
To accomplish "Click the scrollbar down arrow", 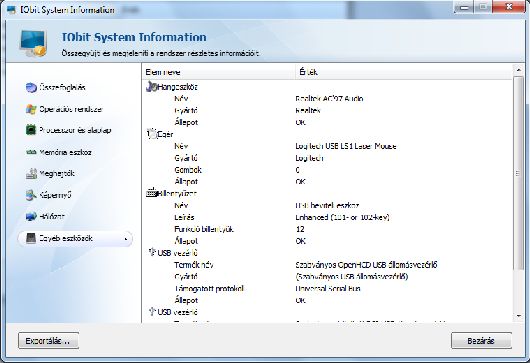I will (519, 316).
